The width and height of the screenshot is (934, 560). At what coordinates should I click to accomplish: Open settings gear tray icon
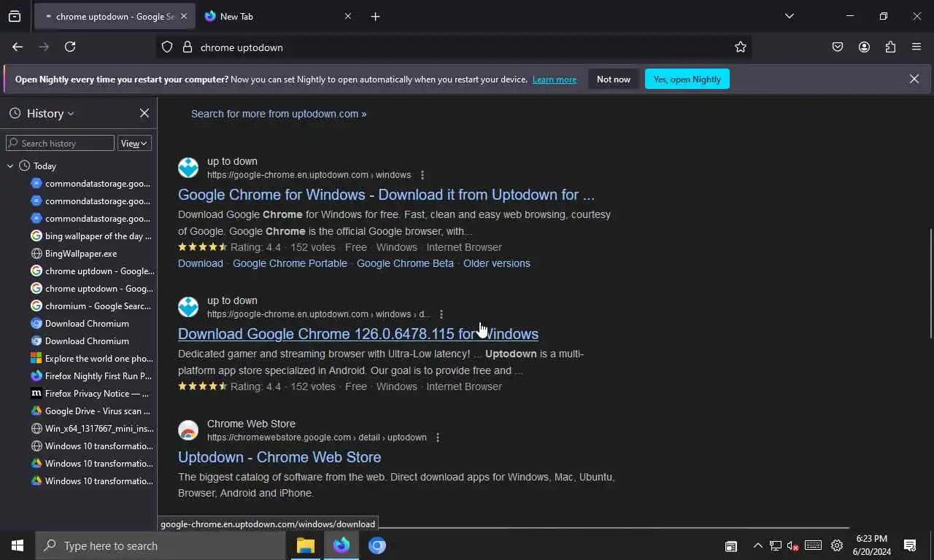click(x=837, y=545)
